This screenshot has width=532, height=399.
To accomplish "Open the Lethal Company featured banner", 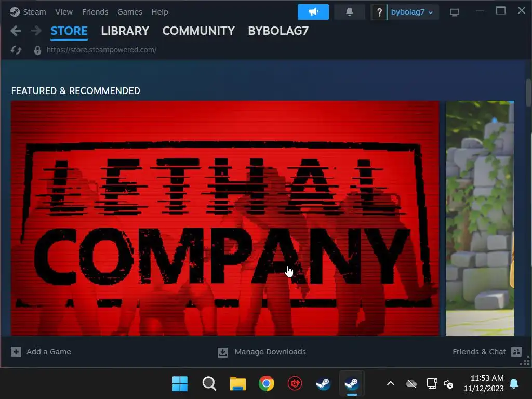I will pos(225,218).
